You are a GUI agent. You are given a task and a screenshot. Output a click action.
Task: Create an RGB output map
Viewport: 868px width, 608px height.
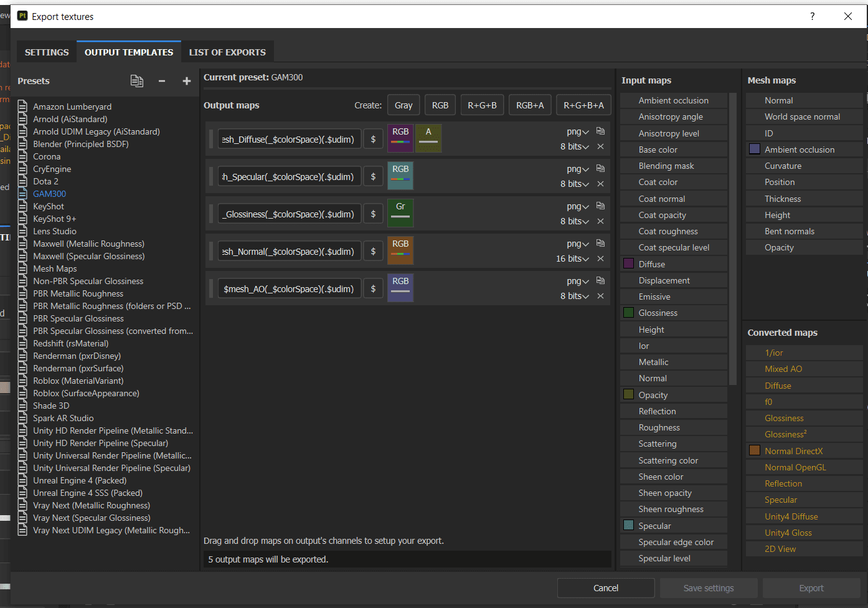click(440, 105)
